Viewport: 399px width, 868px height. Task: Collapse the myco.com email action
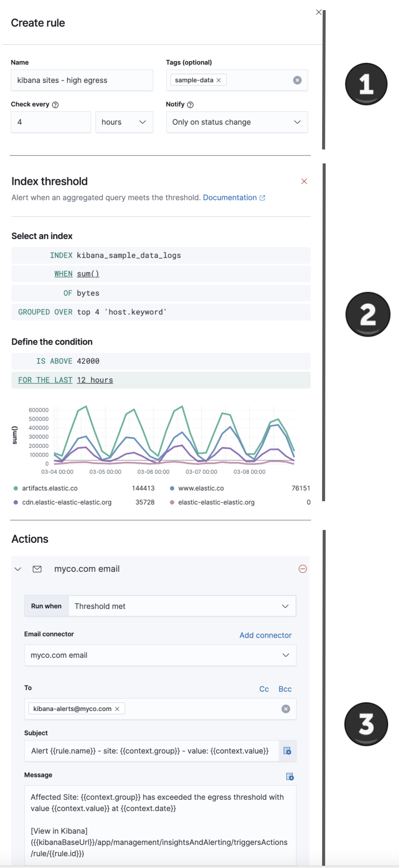click(x=18, y=569)
